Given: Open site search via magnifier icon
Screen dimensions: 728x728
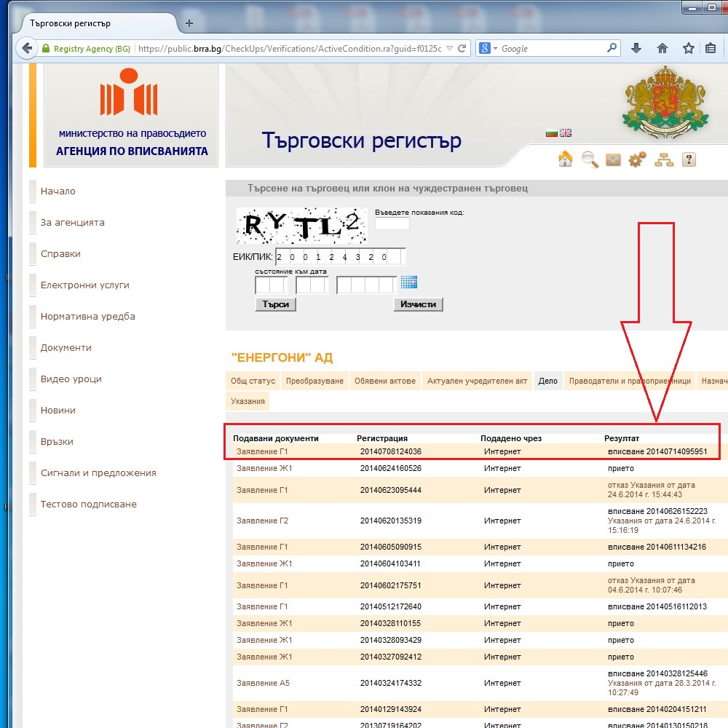Looking at the screenshot, I should click(x=590, y=159).
